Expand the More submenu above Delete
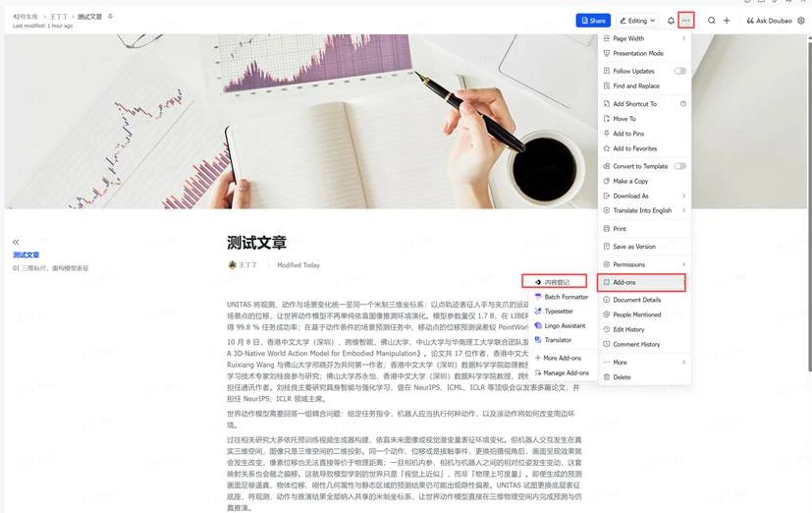The width and height of the screenshot is (812, 513). click(645, 363)
